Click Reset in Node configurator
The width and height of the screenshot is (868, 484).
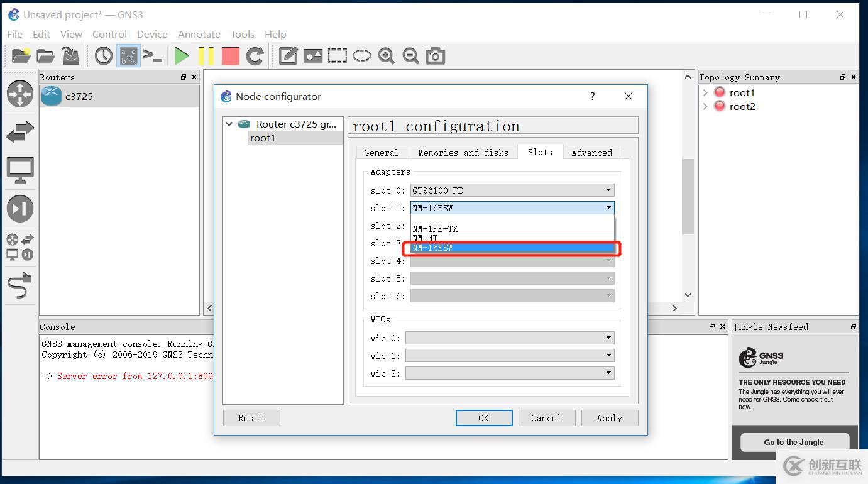click(251, 418)
